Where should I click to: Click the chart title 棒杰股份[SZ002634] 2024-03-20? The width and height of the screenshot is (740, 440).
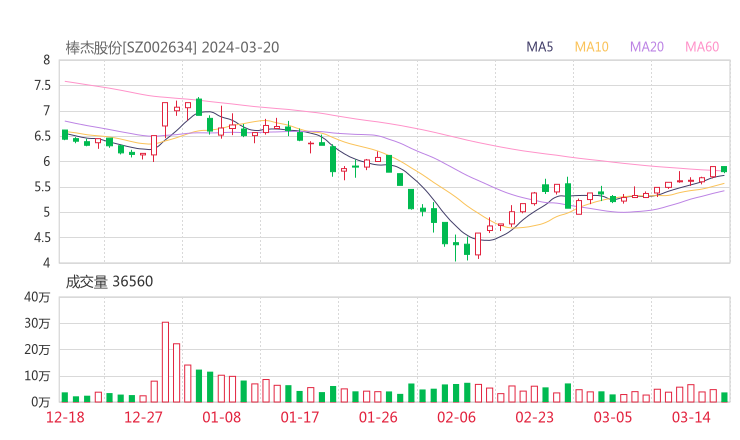pyautogui.click(x=172, y=48)
